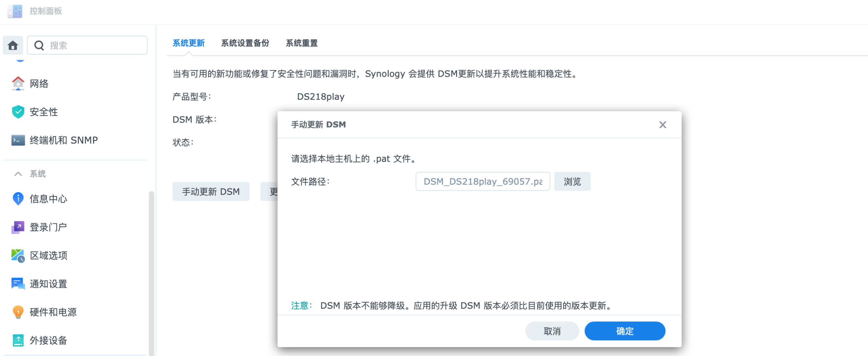Click the search magnifier icon
Screen dimensions: 868x356
[x=39, y=45]
